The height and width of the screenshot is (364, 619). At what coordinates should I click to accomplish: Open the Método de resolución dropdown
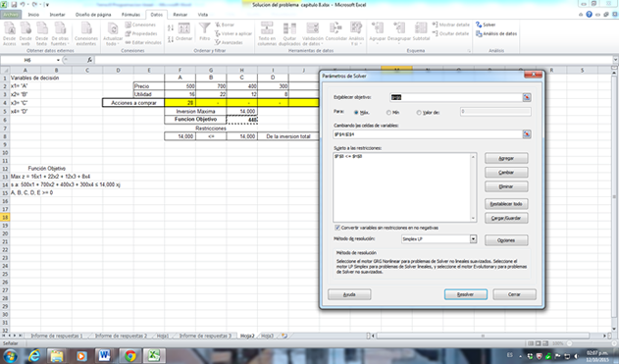pyautogui.click(x=473, y=238)
